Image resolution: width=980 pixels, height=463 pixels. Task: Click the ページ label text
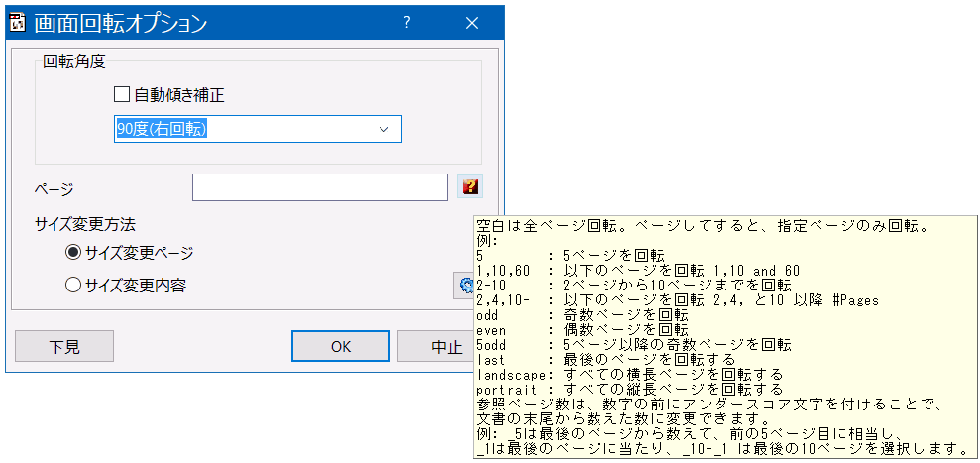55,187
